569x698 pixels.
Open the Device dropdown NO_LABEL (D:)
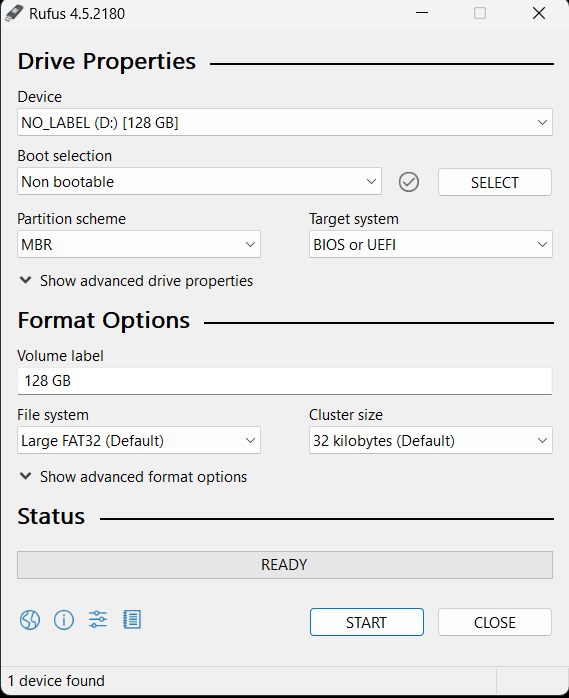coord(285,122)
